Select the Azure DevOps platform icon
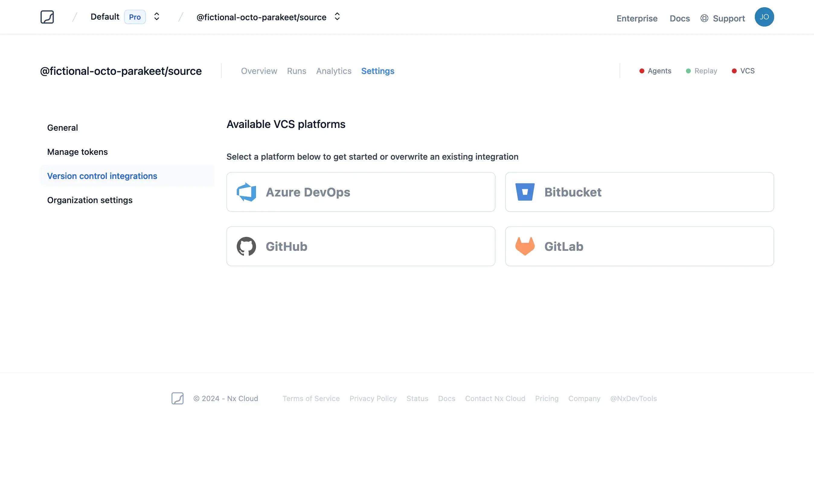This screenshot has height=504, width=814. [246, 192]
